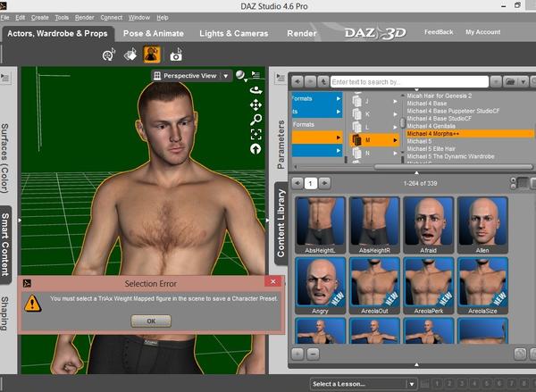Go back in content library navigation
Viewport: 536px width, 392px height.
pos(297,82)
